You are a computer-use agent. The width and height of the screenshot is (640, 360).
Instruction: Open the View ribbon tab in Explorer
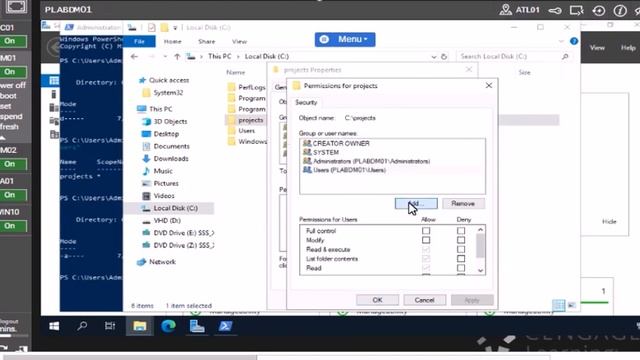pos(239,42)
